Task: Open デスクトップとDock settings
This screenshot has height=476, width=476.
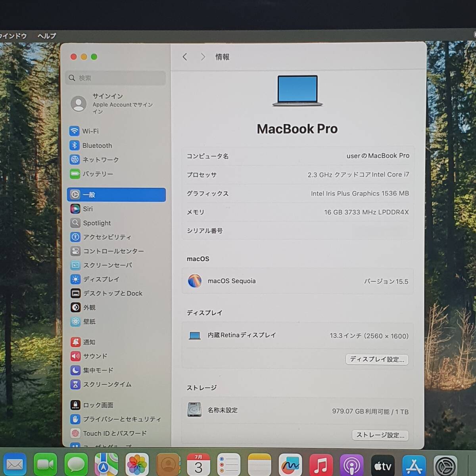Action: pyautogui.click(x=106, y=293)
